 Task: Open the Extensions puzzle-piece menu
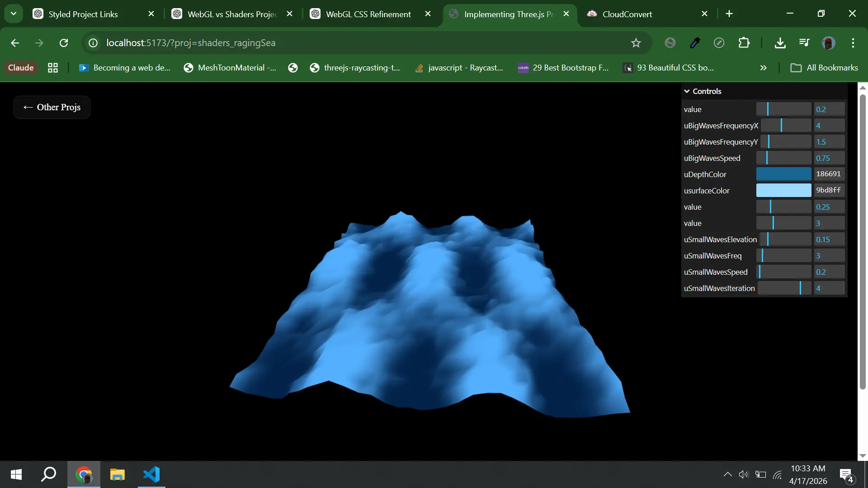coord(744,43)
